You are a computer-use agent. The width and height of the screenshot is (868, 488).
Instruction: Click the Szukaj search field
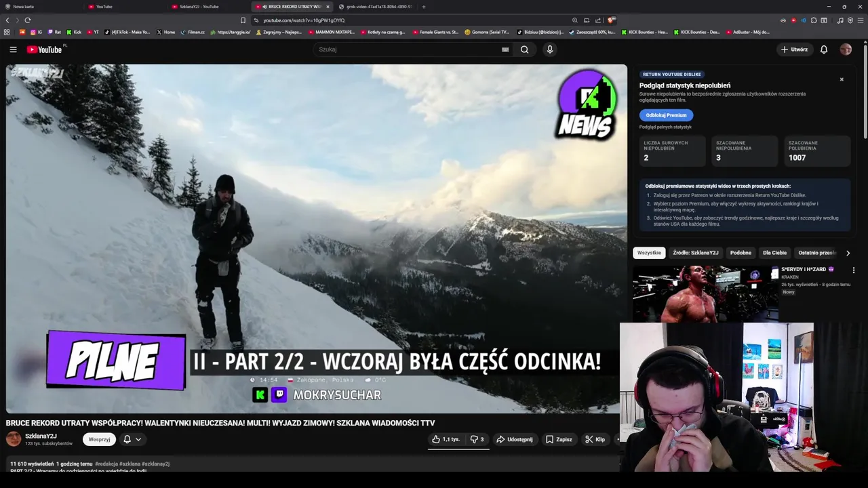click(x=407, y=49)
